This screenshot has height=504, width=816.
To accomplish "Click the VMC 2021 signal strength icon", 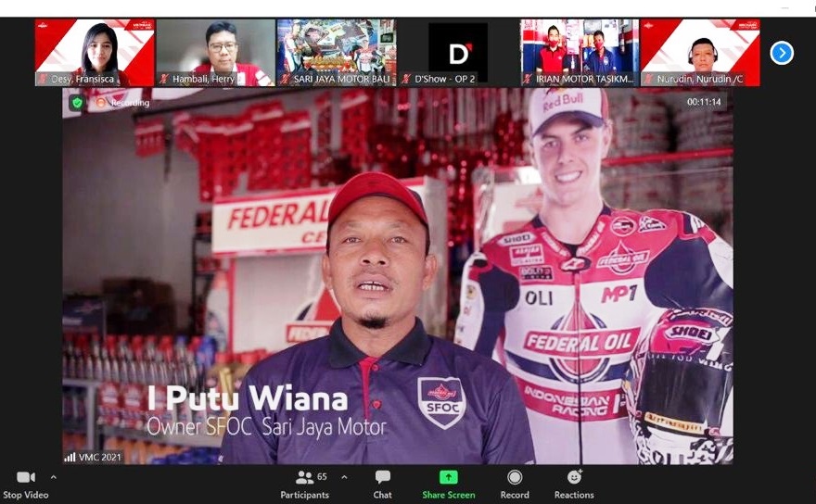I will coord(70,457).
